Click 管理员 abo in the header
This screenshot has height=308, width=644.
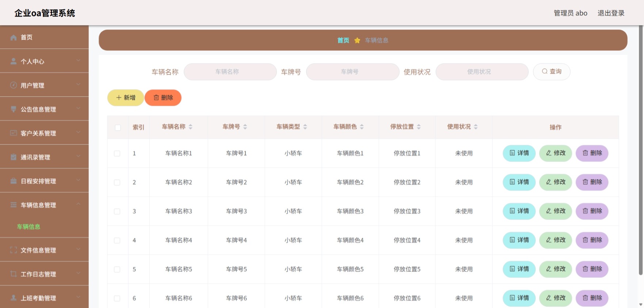pos(571,13)
